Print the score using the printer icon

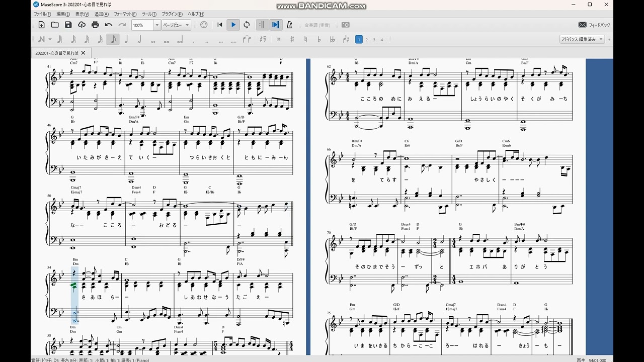(x=95, y=25)
